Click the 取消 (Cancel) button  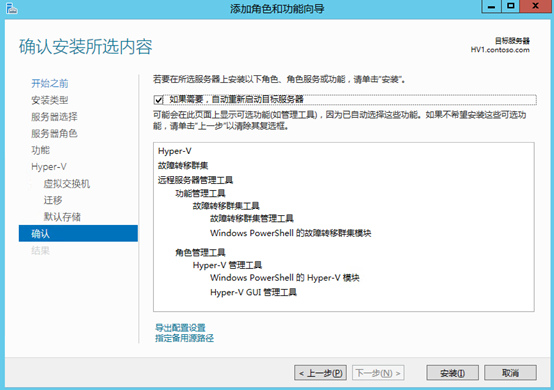(510, 373)
